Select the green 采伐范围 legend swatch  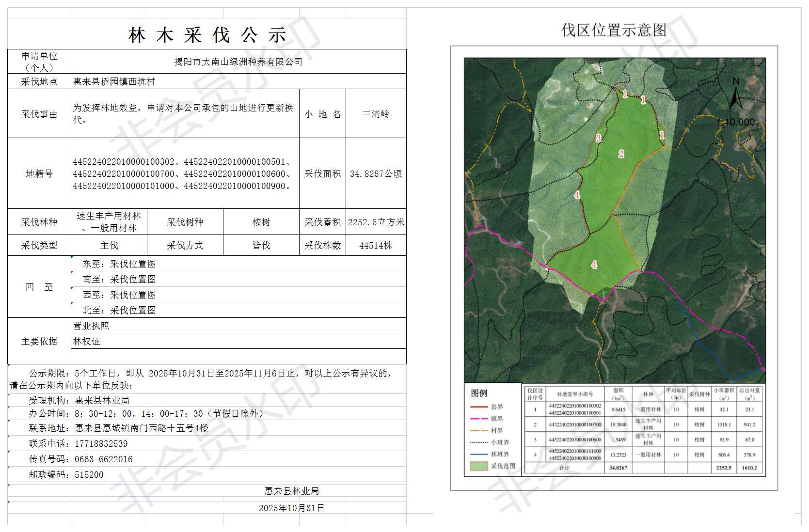tap(479, 466)
